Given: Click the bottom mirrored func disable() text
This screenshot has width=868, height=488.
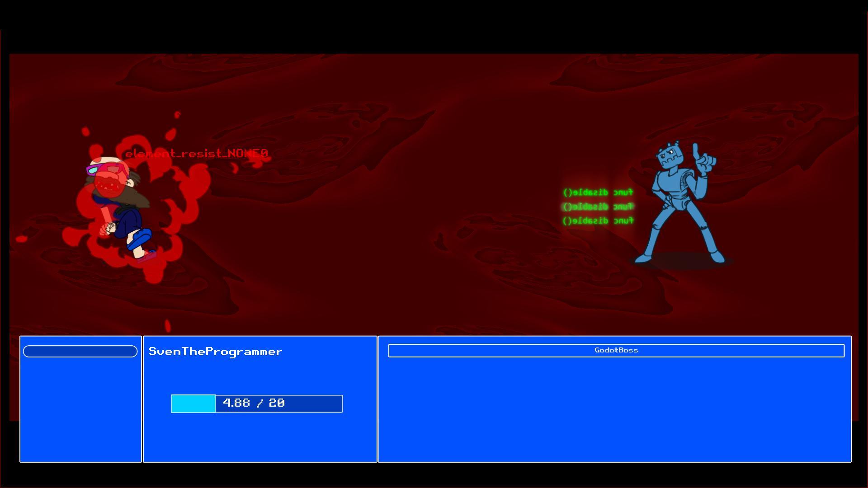Looking at the screenshot, I should (598, 221).
